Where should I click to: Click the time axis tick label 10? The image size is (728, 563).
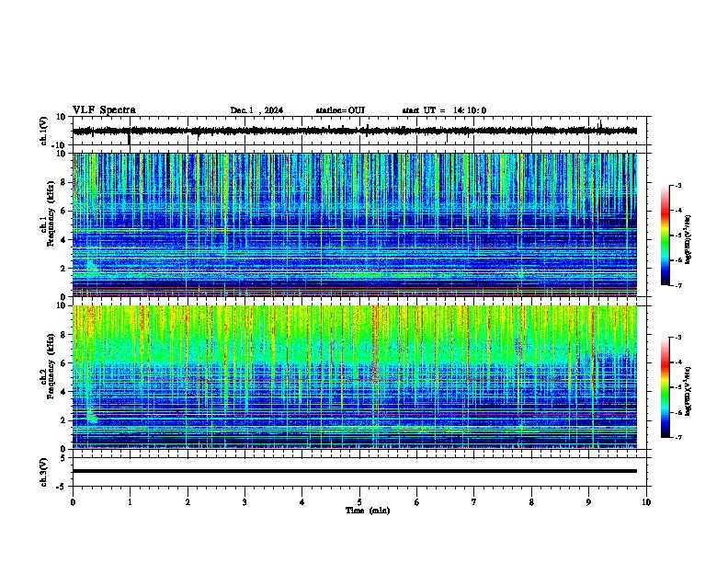click(x=646, y=502)
